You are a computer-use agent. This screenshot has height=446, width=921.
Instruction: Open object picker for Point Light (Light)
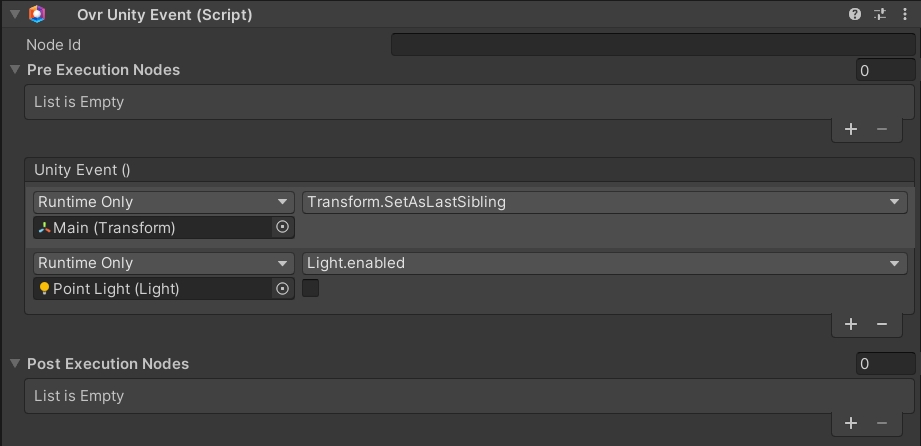282,289
